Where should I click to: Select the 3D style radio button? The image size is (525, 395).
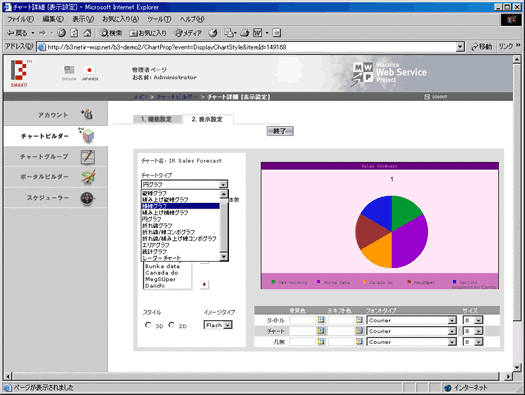148,325
